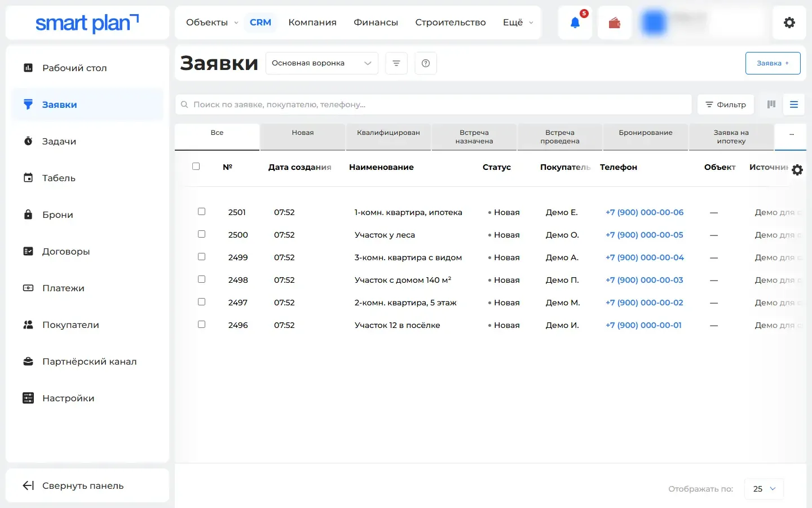Check the box for request 2497
The image size is (812, 508).
point(201,302)
